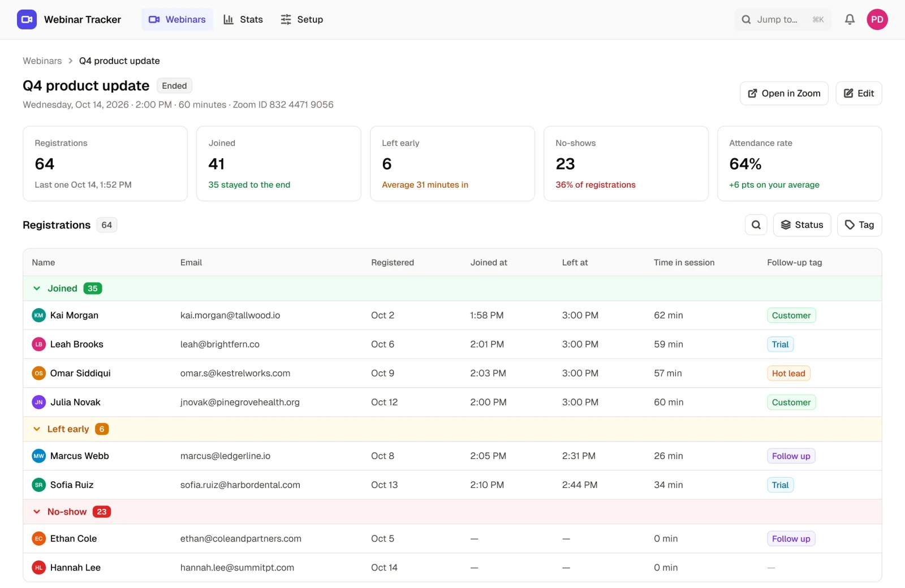The height and width of the screenshot is (588, 905).
Task: Click the email jnovak@pinegrovehealth.org
Action: [x=240, y=403]
